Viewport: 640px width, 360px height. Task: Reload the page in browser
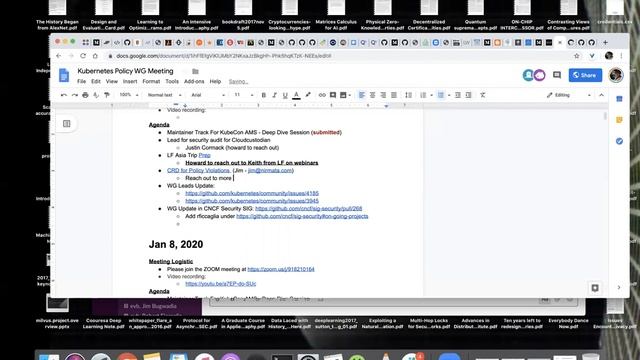83,56
